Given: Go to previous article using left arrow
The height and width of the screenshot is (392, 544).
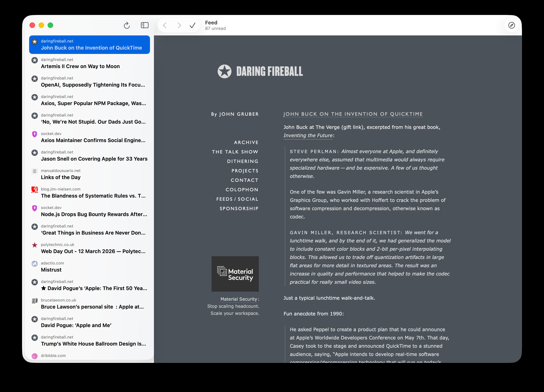Looking at the screenshot, I should click(165, 25).
